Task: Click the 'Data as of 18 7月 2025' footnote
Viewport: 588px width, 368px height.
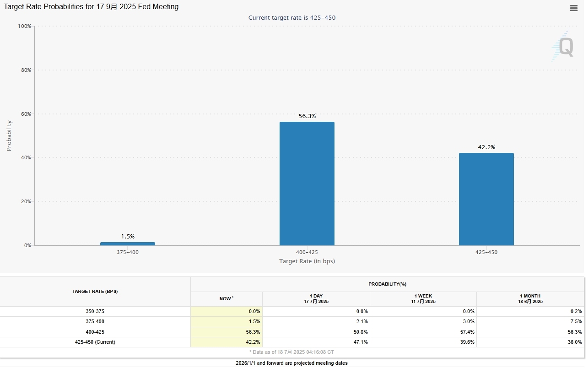Action: [292, 352]
